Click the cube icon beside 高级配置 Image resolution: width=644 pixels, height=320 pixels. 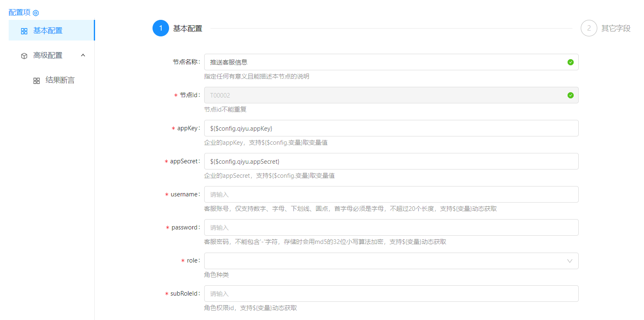pos(24,56)
